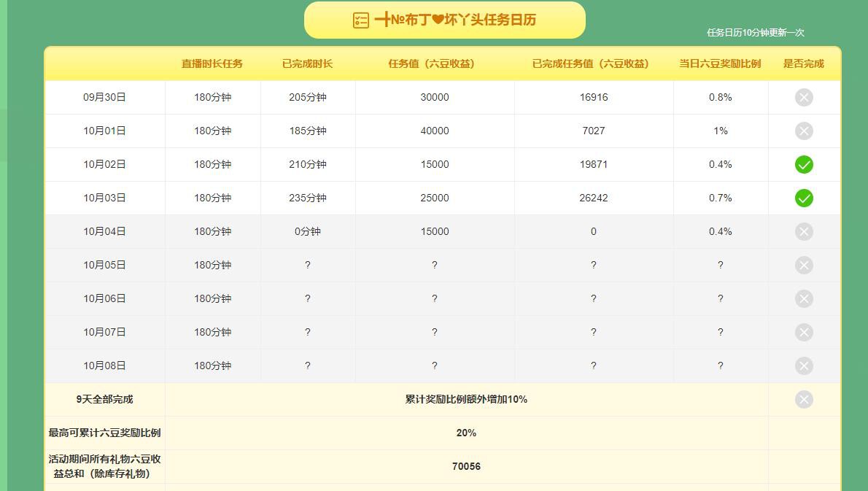This screenshot has width=868, height=491.
Task: Click the 15000 task value for 10月02日
Action: click(435, 164)
